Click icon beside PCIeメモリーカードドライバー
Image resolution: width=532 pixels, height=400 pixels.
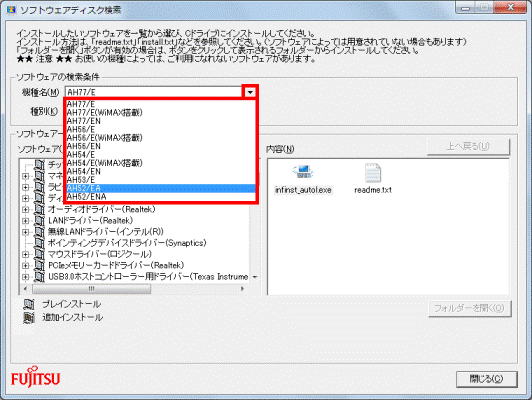click(x=39, y=265)
